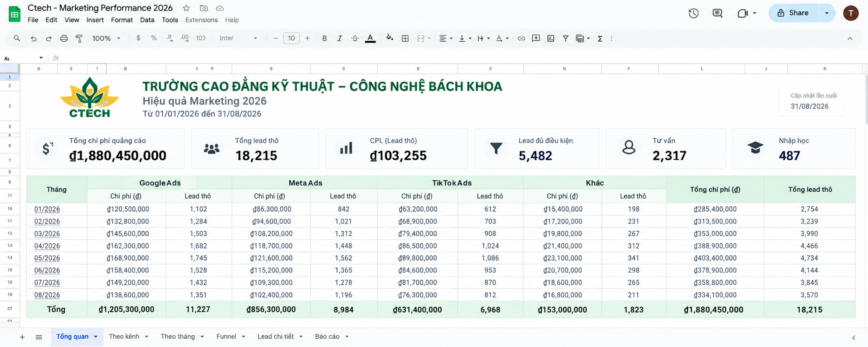Click the Name box
The height and width of the screenshot is (347, 868).
click(23, 58)
